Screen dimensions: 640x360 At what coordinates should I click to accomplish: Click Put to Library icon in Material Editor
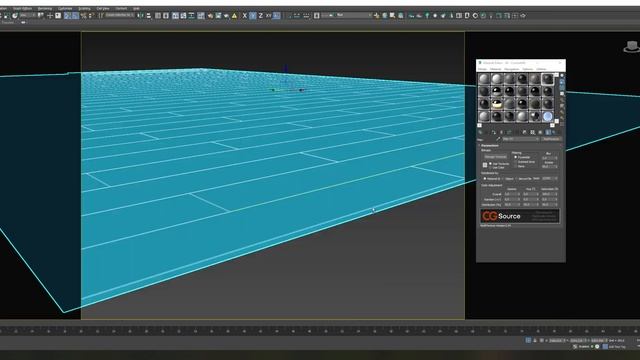click(x=524, y=132)
